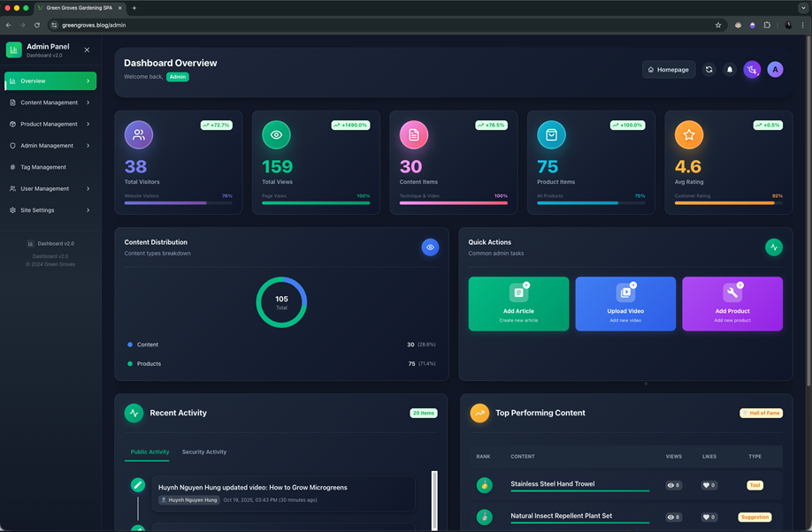Click the Homepage button
Image resolution: width=812 pixels, height=532 pixels.
coord(669,69)
